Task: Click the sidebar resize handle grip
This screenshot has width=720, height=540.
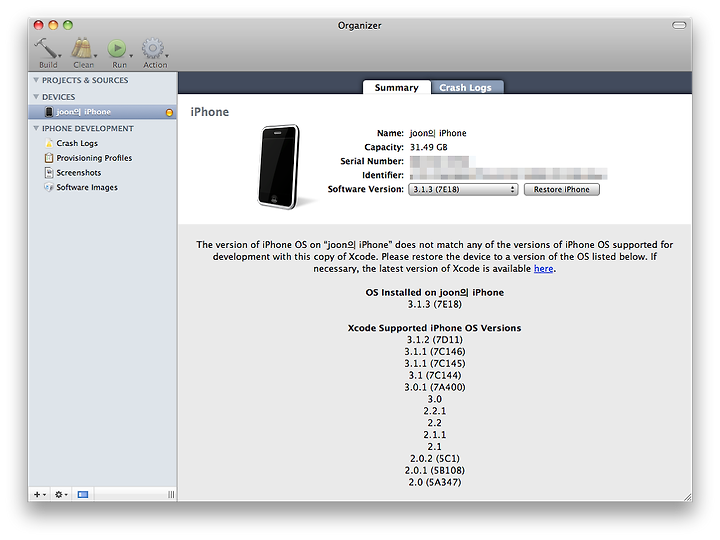Action: click(x=171, y=495)
